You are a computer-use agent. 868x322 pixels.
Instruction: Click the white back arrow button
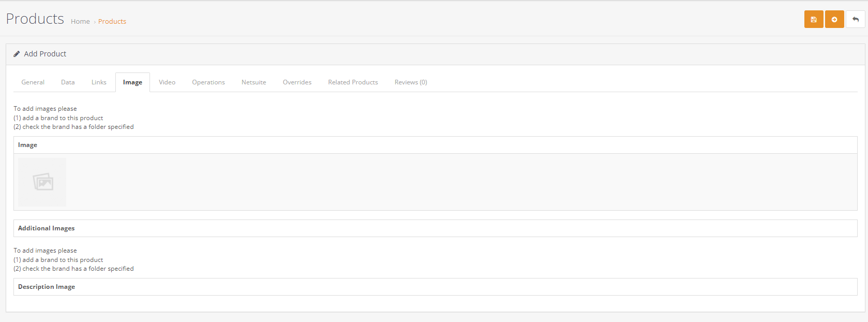tap(856, 19)
